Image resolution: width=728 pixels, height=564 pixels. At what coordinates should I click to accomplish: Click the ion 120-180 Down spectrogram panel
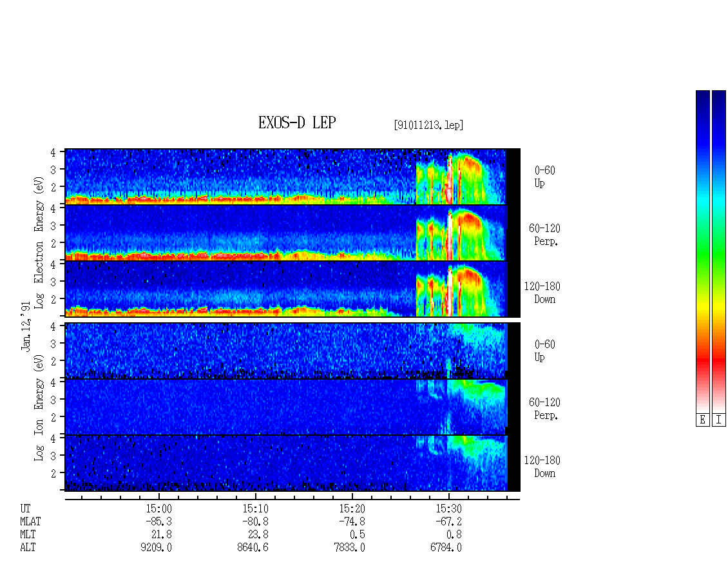tap(292, 463)
